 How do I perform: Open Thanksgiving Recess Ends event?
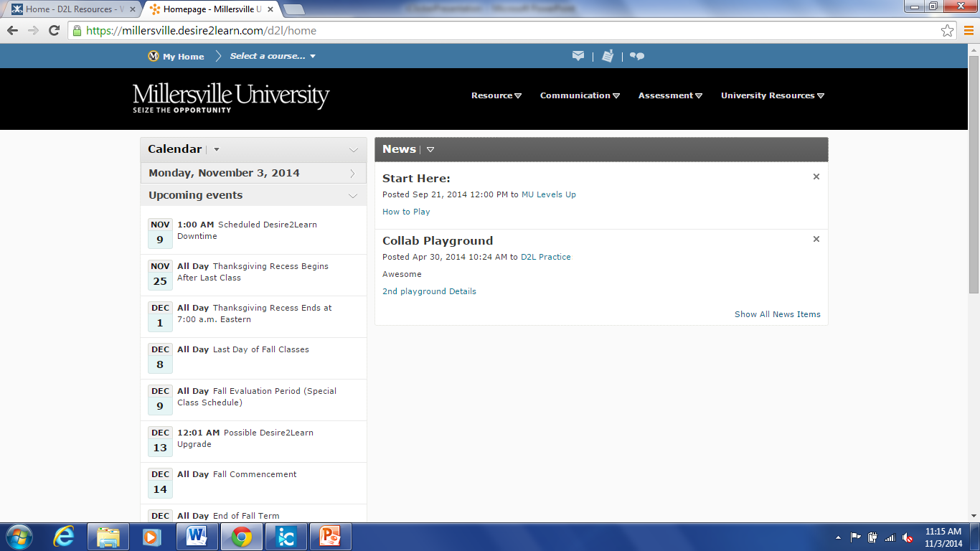255,314
